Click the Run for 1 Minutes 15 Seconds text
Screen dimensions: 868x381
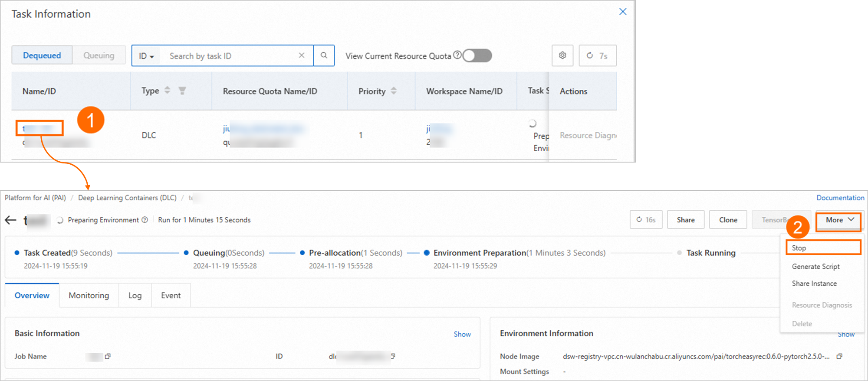tap(204, 220)
